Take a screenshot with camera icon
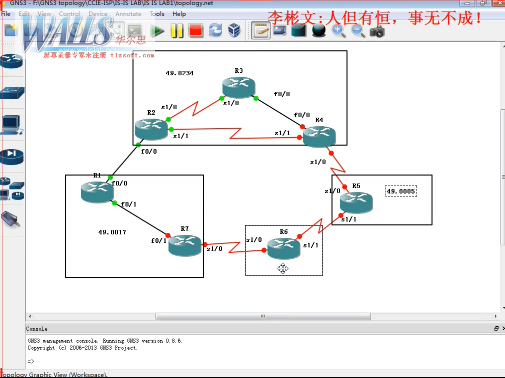 point(377,31)
